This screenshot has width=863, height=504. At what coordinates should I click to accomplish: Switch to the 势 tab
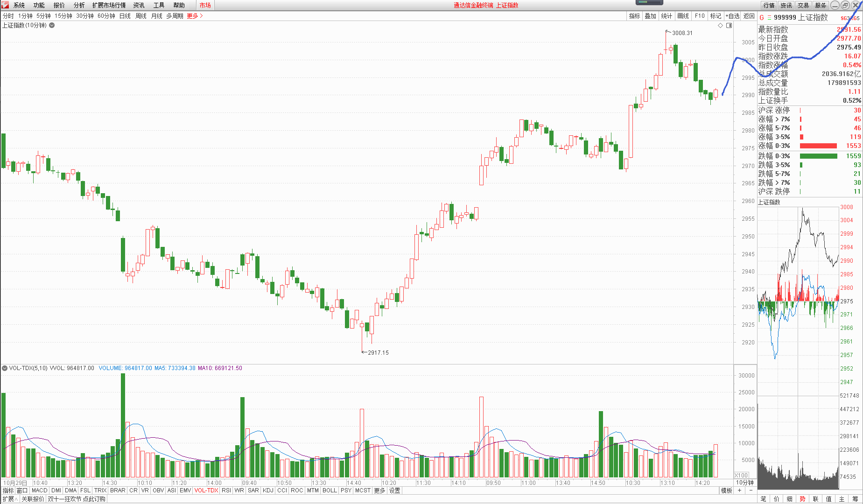pos(802,499)
